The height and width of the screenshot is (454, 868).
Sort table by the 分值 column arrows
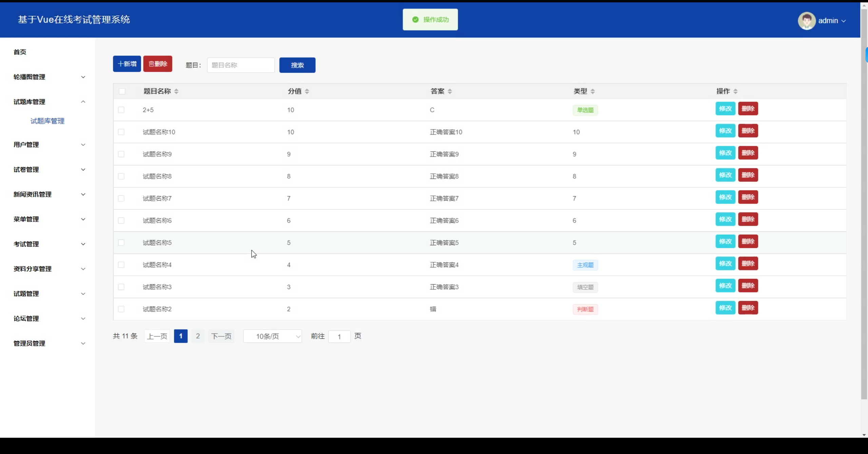[307, 91]
